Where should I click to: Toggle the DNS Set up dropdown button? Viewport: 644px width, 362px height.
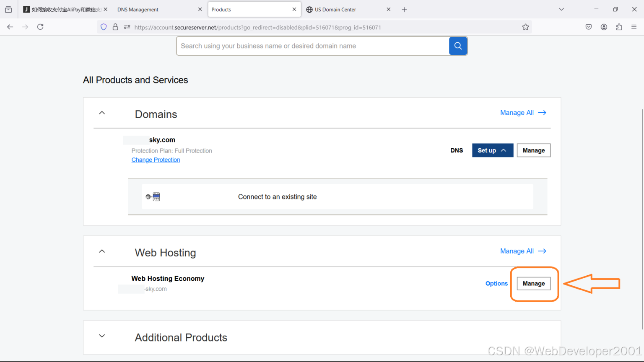493,150
